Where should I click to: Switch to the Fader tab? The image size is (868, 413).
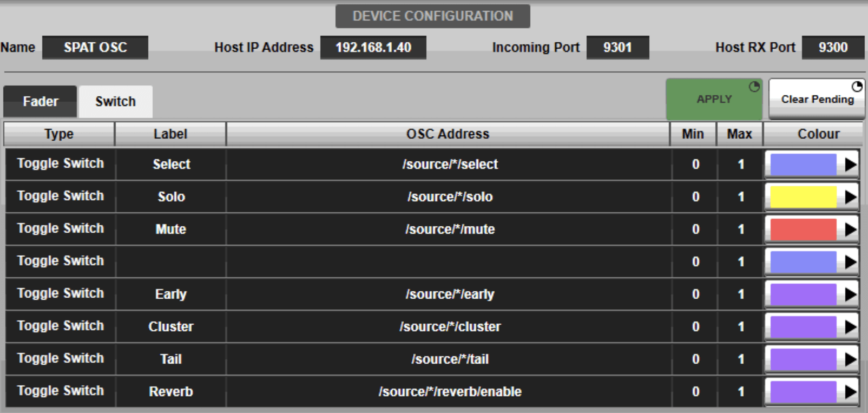point(41,102)
